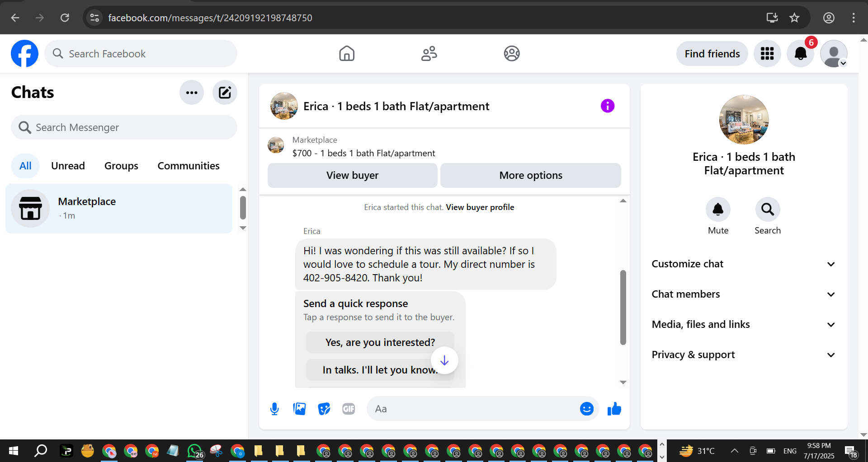Attach a photo with the image icon
Screen dimensions: 868x462
point(299,409)
